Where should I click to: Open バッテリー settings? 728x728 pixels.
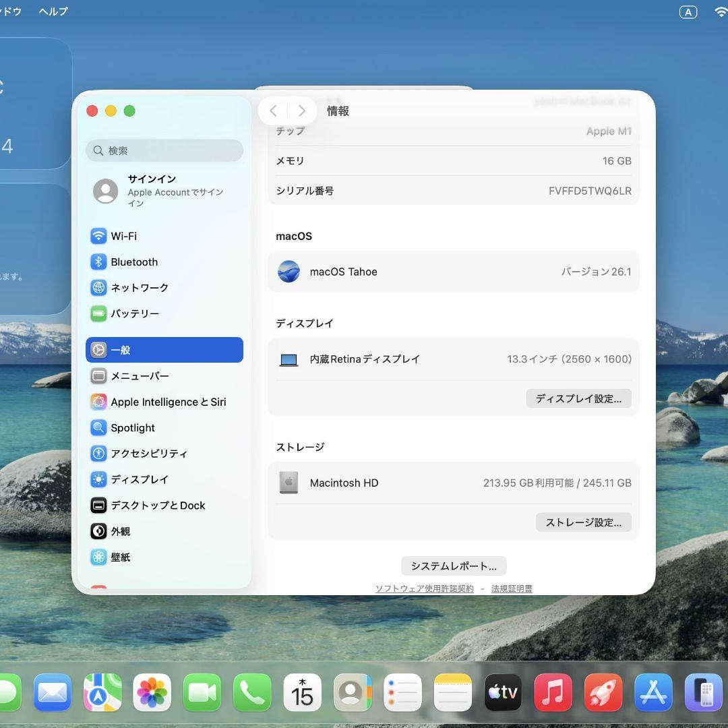point(136,313)
